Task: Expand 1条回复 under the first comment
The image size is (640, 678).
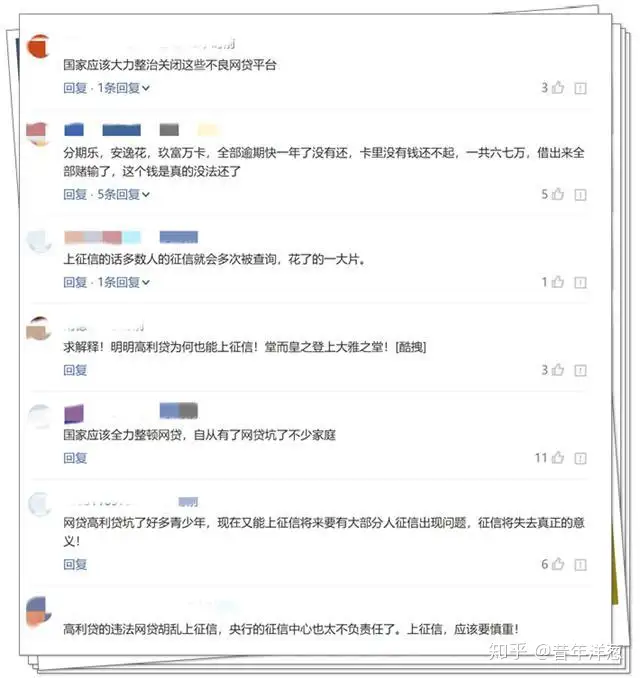Action: (x=124, y=88)
